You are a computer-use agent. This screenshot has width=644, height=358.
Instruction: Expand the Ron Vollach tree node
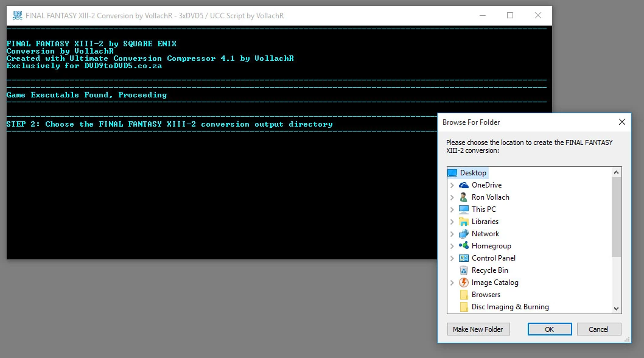[452, 197]
